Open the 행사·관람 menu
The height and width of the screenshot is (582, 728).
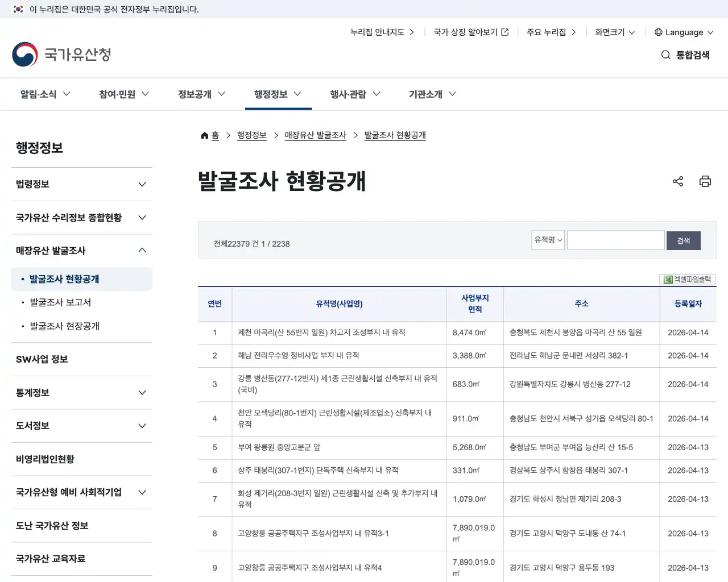point(355,94)
